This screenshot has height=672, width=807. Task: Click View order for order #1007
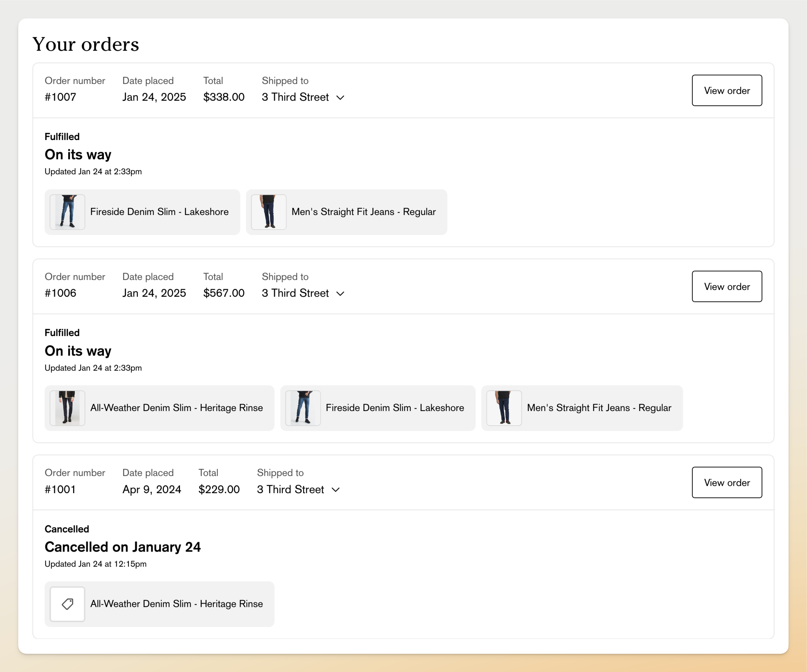(x=727, y=90)
